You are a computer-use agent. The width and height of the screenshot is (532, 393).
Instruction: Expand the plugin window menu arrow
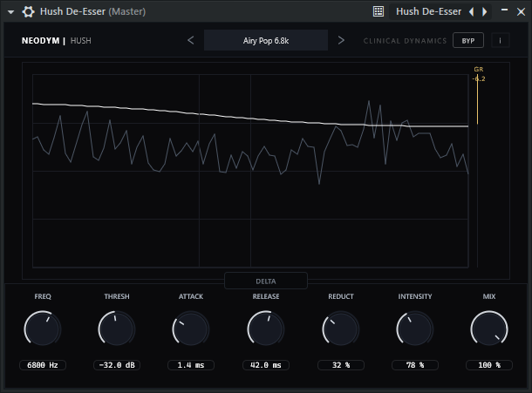(10, 12)
